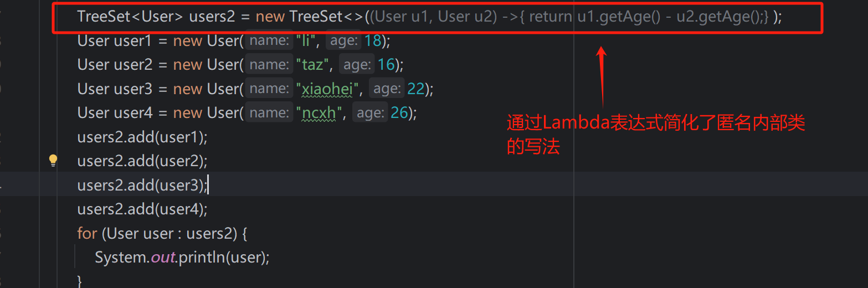Viewport: 868px width, 288px height.
Task: Click the string "taz" in the user2 line
Action: click(313, 65)
